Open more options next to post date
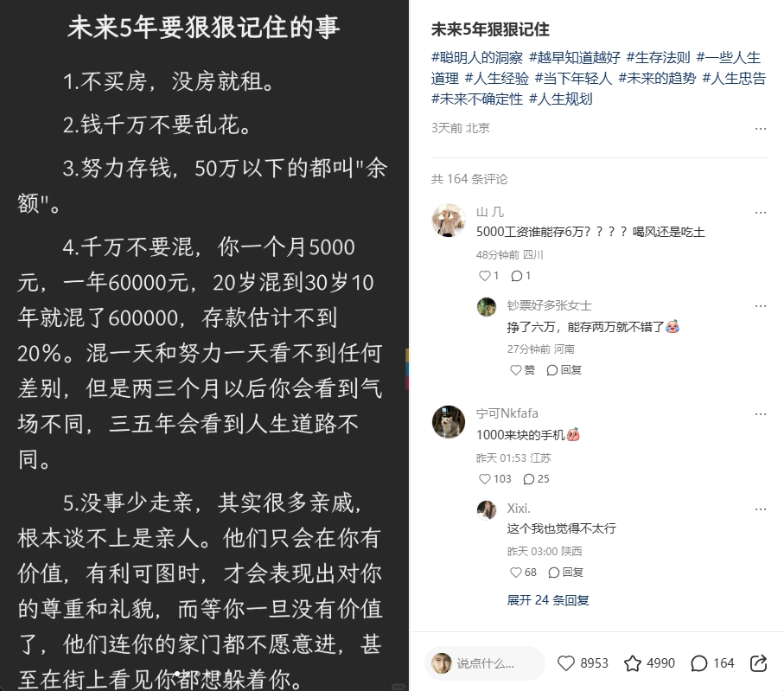The image size is (784, 691). [761, 129]
